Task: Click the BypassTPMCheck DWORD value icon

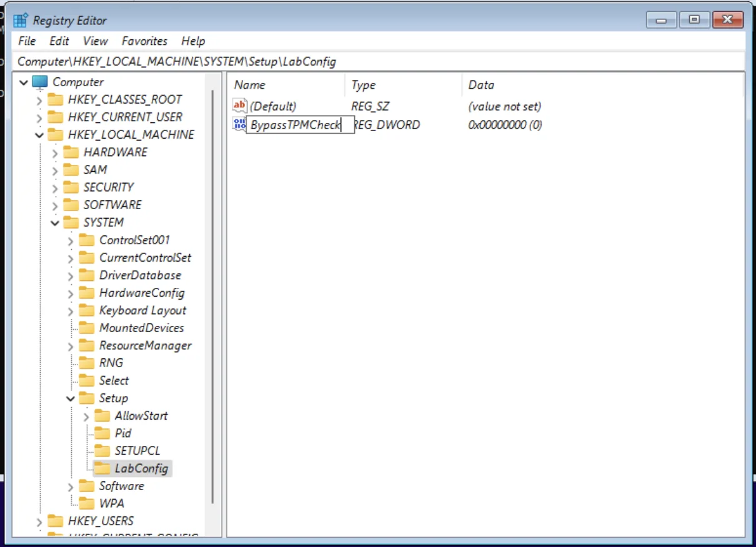Action: (239, 124)
